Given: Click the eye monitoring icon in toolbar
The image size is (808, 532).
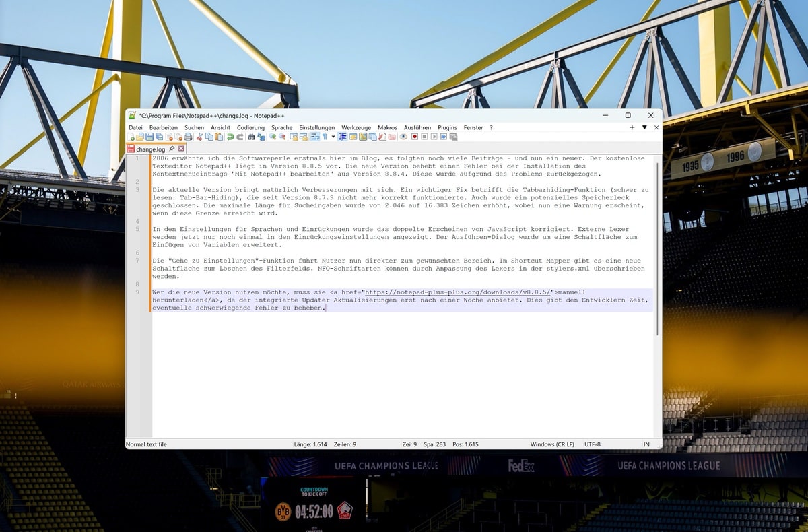Looking at the screenshot, I should [403, 137].
